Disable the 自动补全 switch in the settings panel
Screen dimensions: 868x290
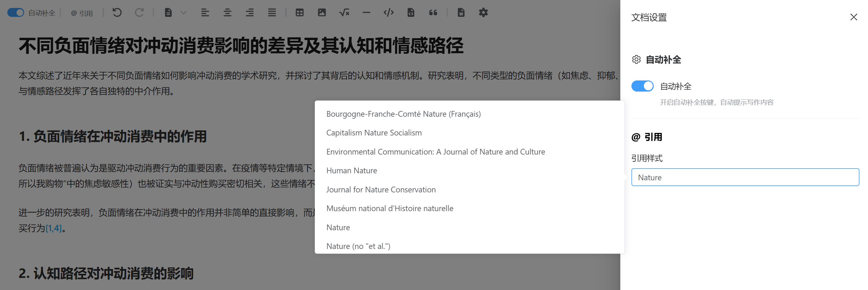pyautogui.click(x=642, y=86)
